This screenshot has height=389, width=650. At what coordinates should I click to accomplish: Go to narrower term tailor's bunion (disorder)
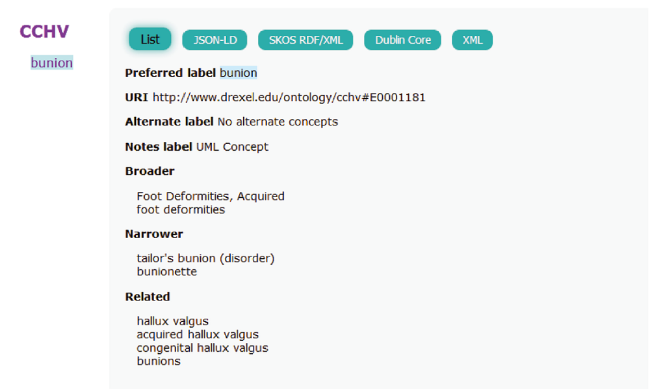tap(206, 258)
